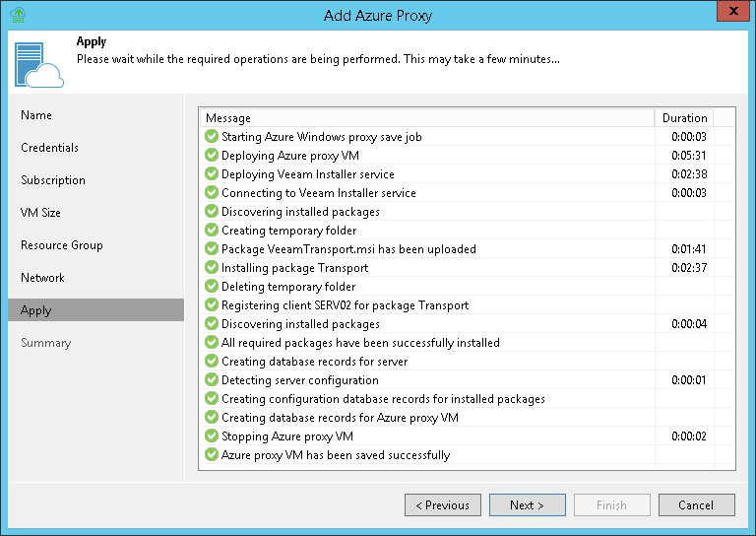Click the green check for Starting Azure Windows proxy save job
The width and height of the screenshot is (756, 536).
coord(212,137)
